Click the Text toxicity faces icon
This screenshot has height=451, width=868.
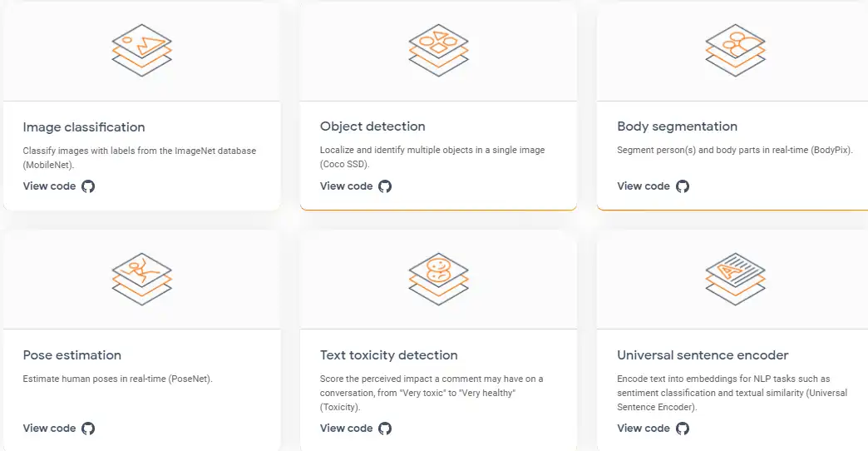click(438, 279)
